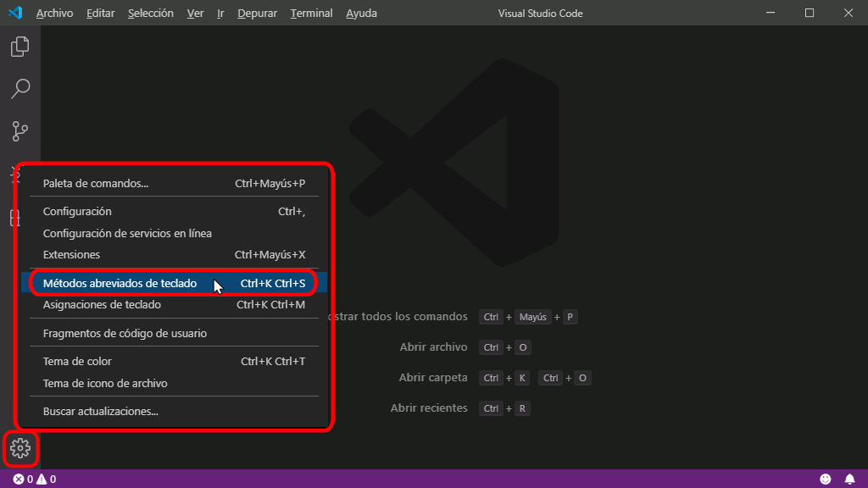Screen dimensions: 868x488
Task: Open the Editar menu
Action: (100, 14)
